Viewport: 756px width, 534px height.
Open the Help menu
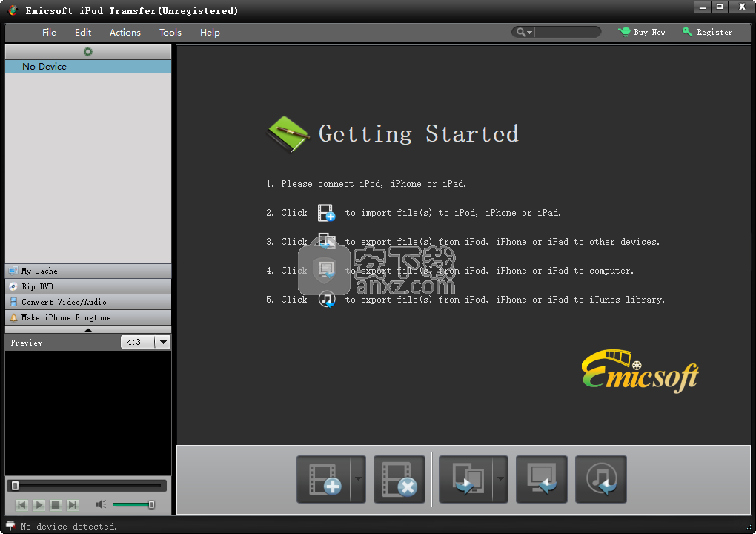tap(210, 33)
